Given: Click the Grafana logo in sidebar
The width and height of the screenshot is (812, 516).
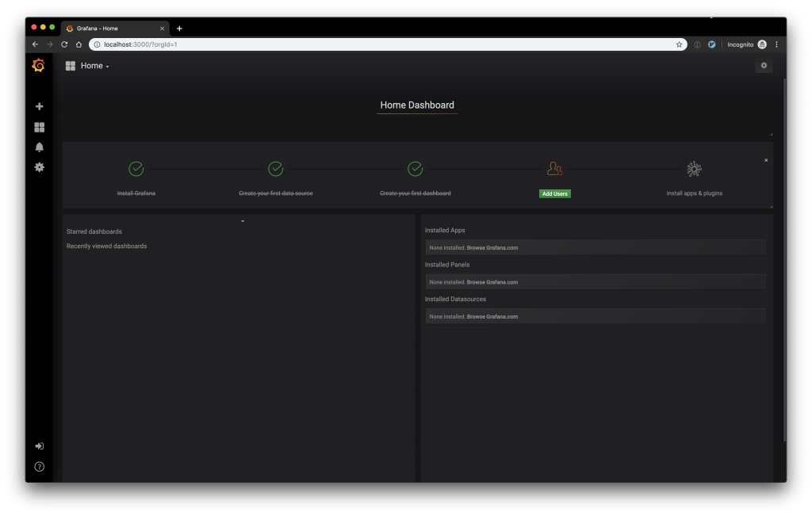Looking at the screenshot, I should point(38,65).
